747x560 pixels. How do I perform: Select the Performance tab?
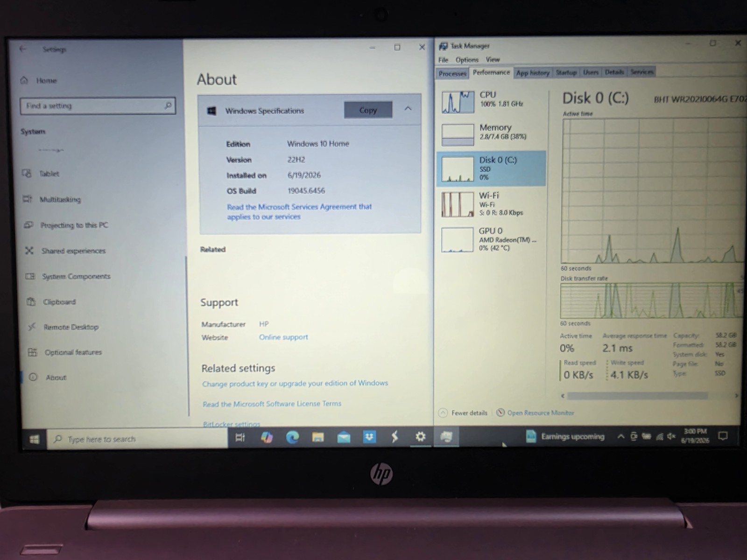coord(491,72)
